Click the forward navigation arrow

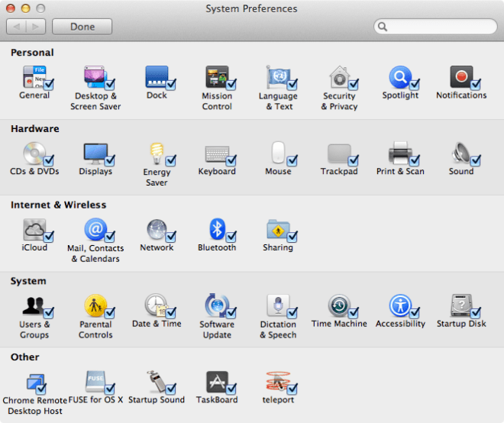(36, 27)
